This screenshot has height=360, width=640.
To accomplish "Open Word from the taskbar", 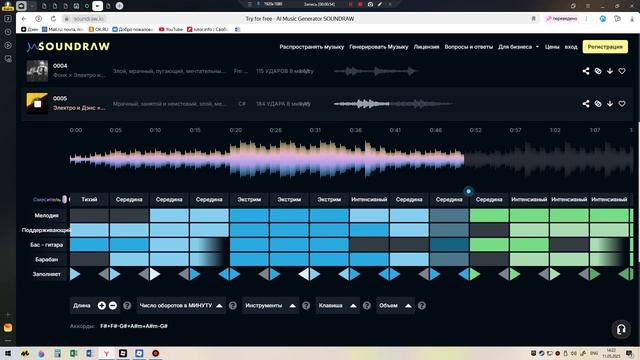I will [x=90, y=353].
